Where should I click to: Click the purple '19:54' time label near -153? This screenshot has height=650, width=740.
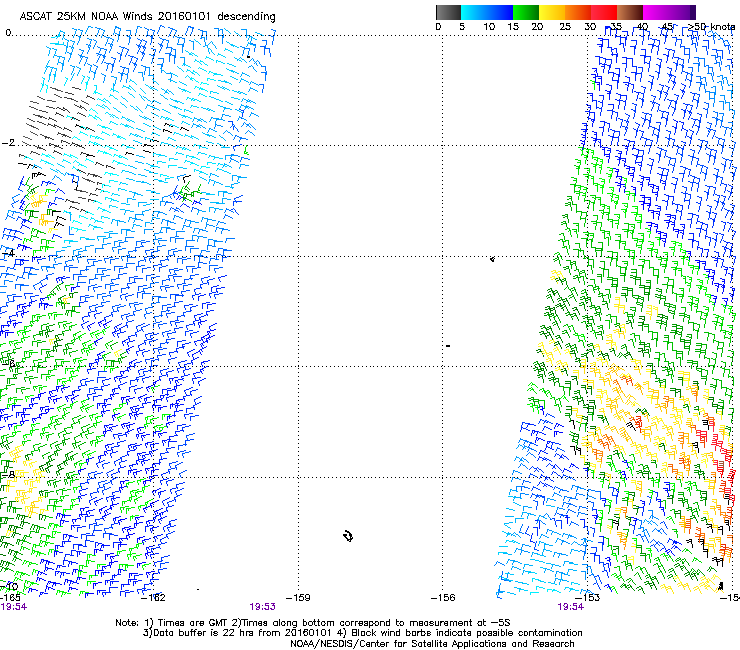[571, 607]
